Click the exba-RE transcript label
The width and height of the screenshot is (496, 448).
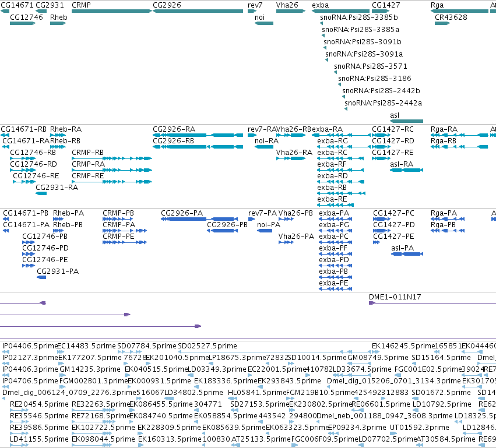[332, 199]
